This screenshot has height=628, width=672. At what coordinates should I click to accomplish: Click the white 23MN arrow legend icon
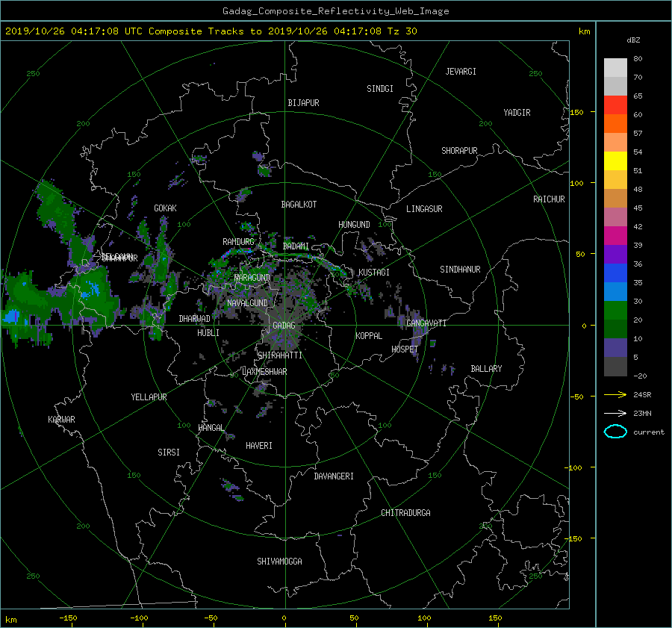pos(615,413)
